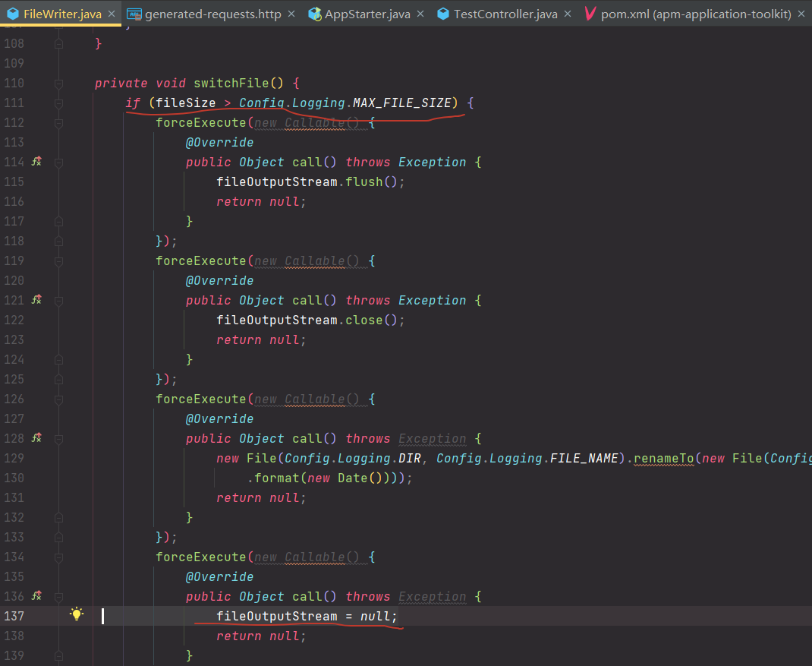Click line number 110 in the gutter
This screenshot has height=666, width=812.
click(x=14, y=83)
